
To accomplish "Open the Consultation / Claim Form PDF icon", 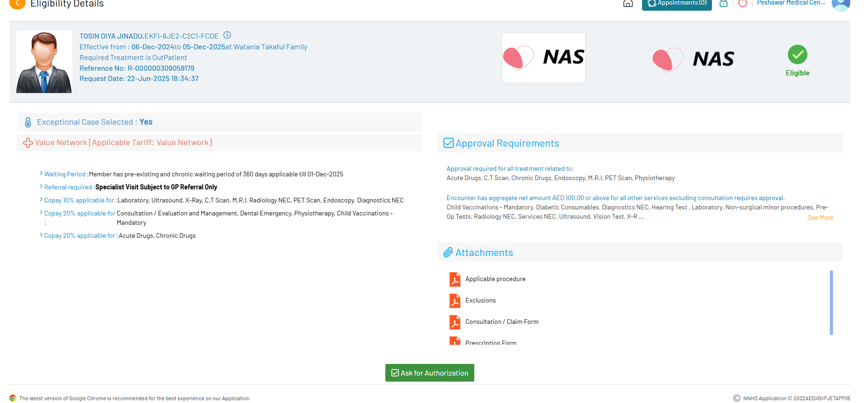I will tap(455, 322).
